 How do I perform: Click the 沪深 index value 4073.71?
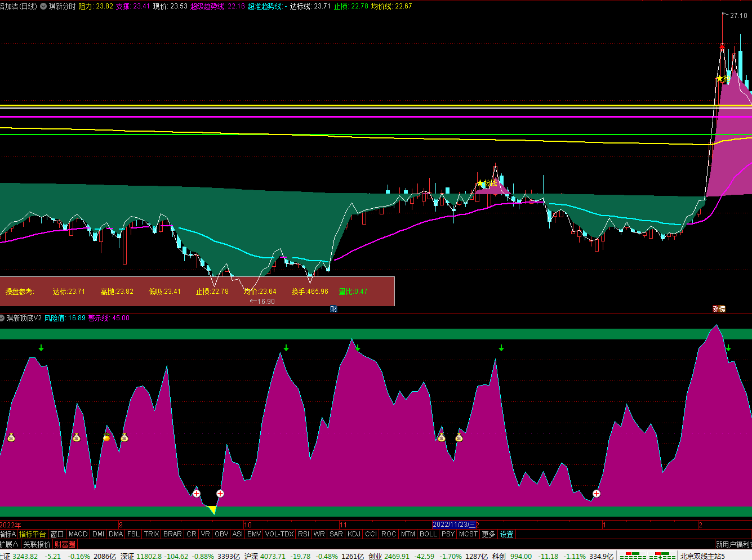coord(272,556)
